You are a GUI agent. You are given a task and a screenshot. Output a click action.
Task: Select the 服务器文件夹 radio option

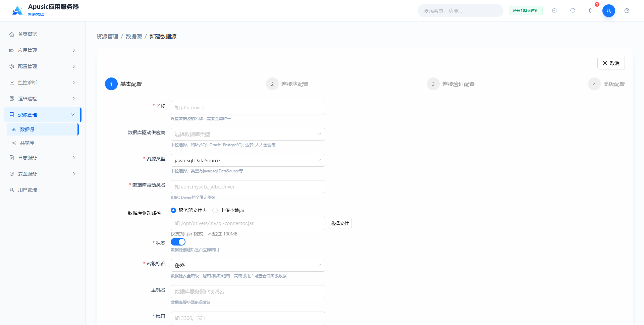173,210
